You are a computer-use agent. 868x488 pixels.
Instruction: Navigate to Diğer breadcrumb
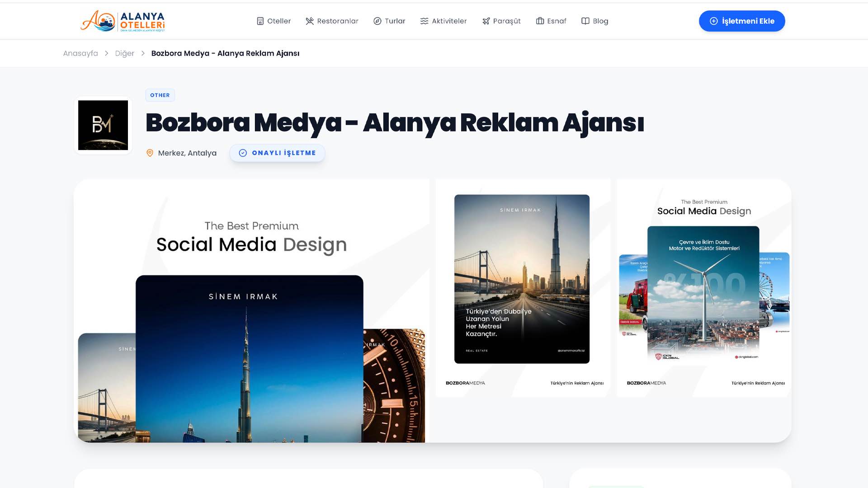click(x=125, y=53)
